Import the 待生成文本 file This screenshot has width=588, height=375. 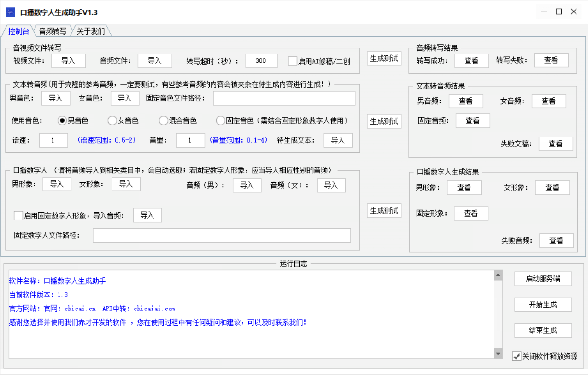click(338, 140)
